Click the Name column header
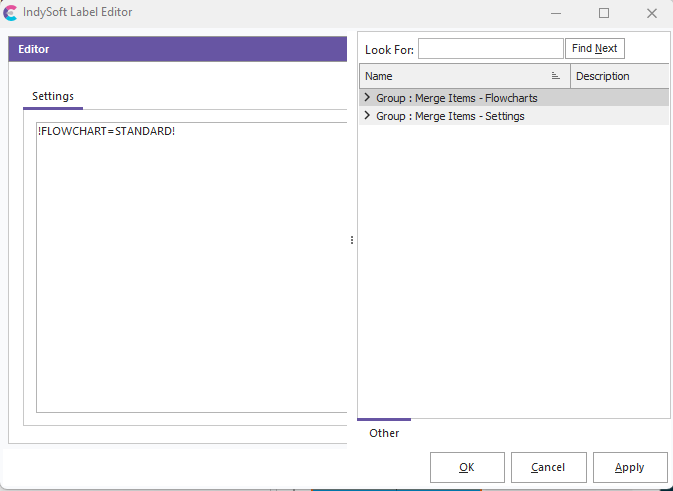The width and height of the screenshot is (673, 491). click(450, 76)
